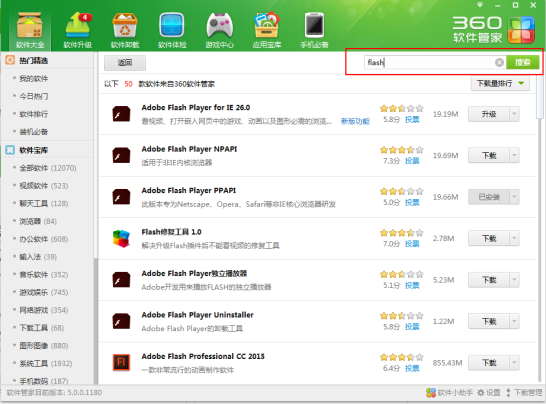The width and height of the screenshot is (546, 404).
Task: Expand dropdown arrow for 独立播放器 download
Action: (x=514, y=280)
